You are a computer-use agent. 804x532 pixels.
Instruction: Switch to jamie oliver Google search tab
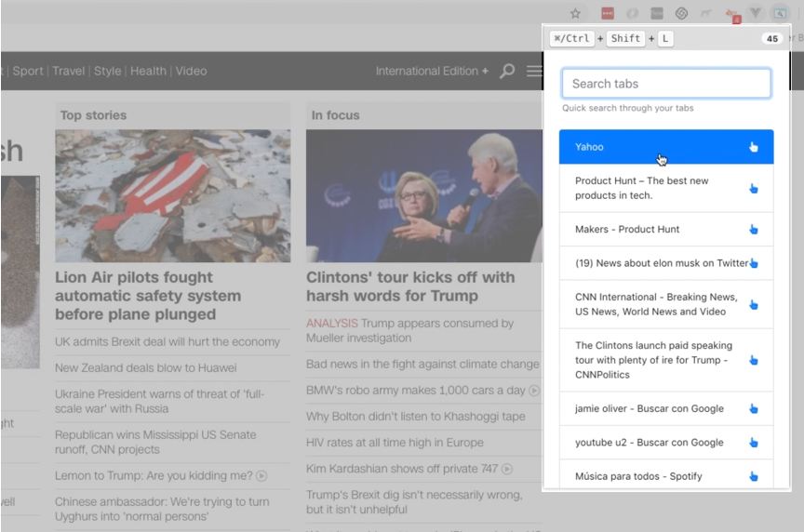(666, 408)
